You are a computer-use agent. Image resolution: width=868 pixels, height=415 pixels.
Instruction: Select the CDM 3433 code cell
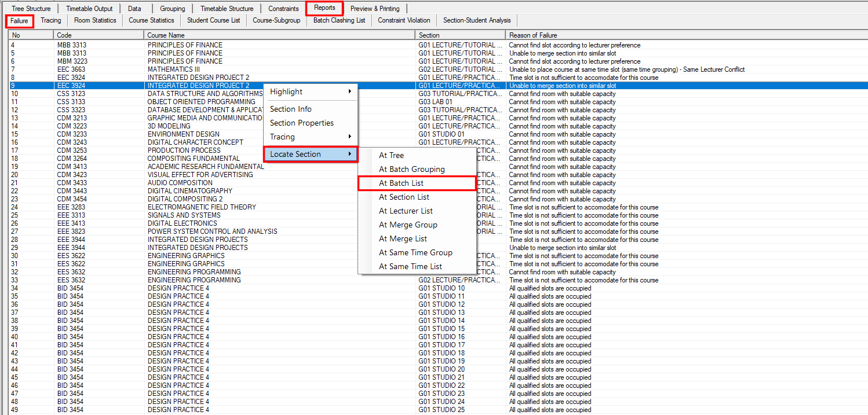click(71, 183)
